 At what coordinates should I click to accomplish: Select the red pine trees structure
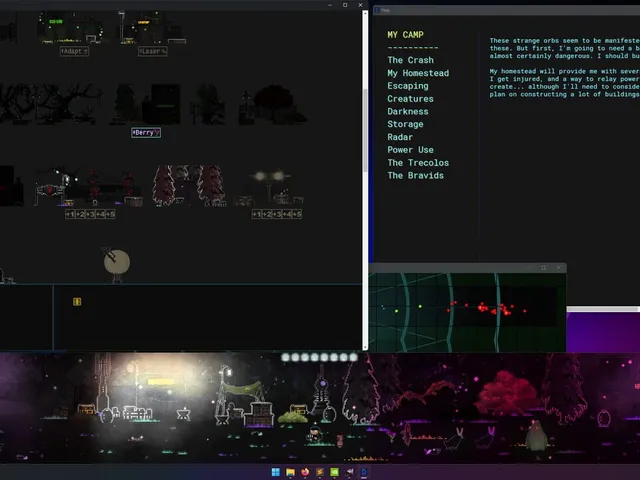(189, 186)
